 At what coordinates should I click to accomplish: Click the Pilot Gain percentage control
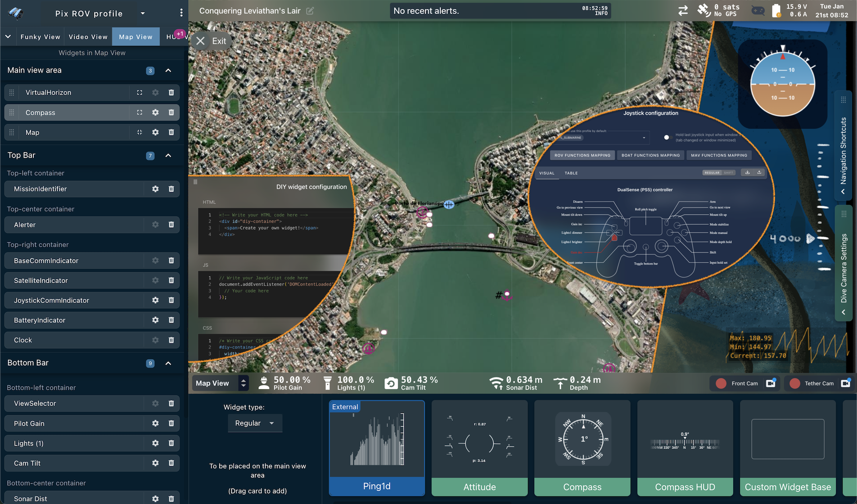point(285,383)
